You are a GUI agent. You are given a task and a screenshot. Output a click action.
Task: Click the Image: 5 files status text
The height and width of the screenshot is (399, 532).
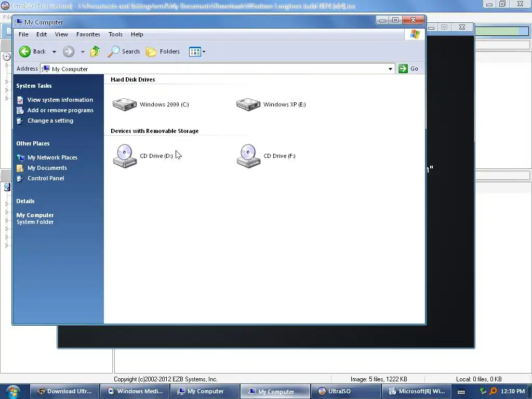tap(379, 379)
